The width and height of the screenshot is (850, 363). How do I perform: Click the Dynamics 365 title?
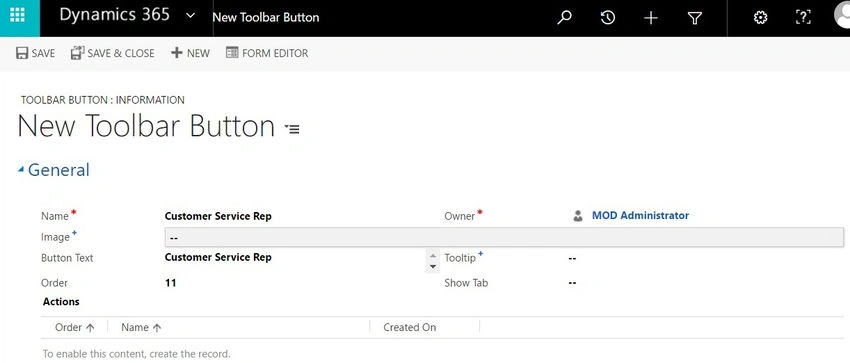pos(114,15)
